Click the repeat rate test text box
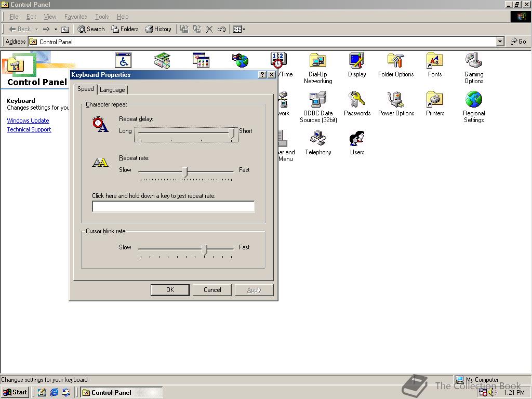This screenshot has width=532, height=399. pyautogui.click(x=174, y=206)
